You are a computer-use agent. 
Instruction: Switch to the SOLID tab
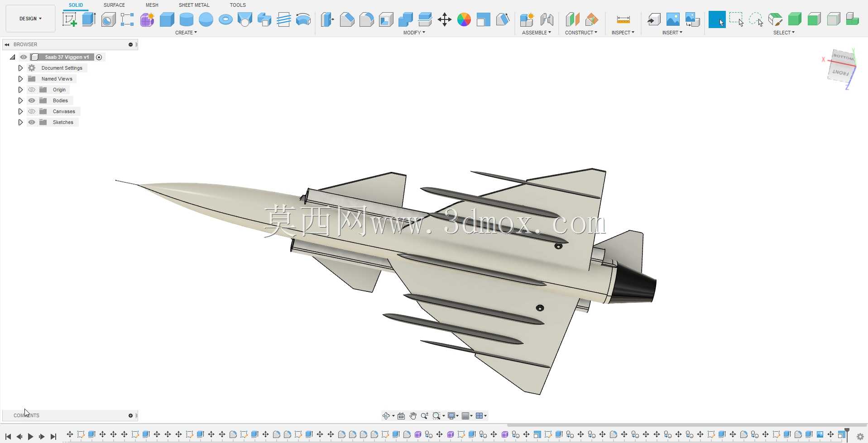(76, 5)
